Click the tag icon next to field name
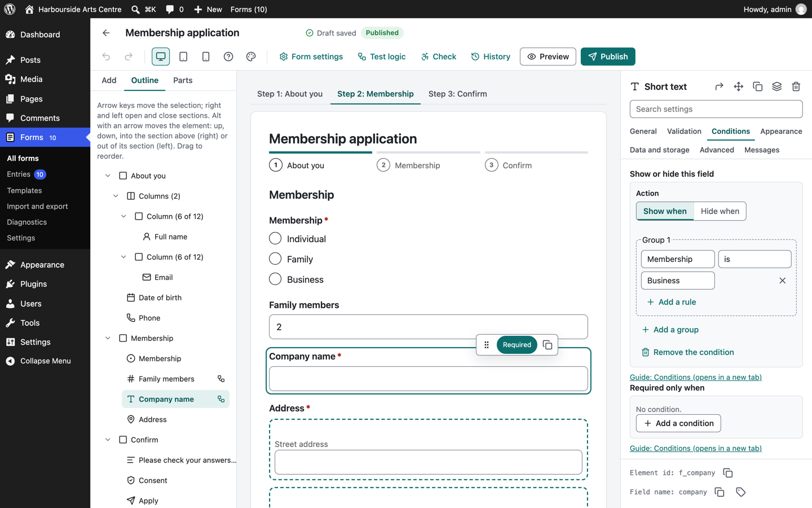This screenshot has width=812, height=508. point(741,492)
